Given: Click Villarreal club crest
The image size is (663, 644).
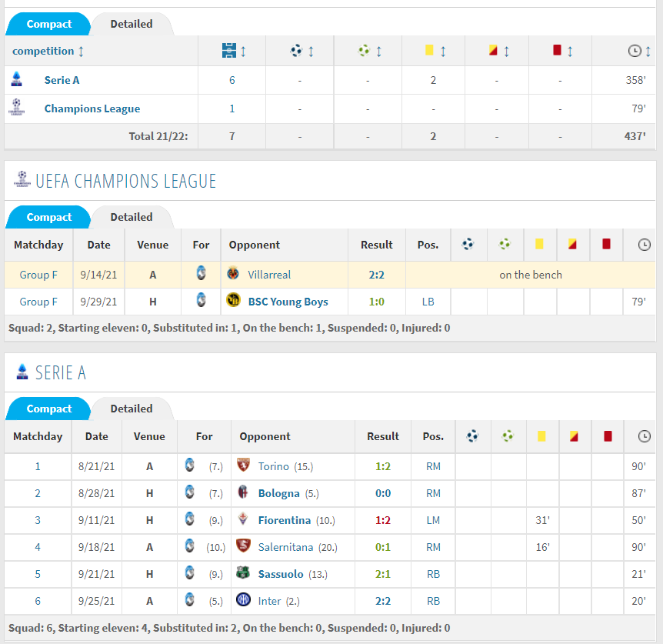Looking at the screenshot, I should (x=232, y=273).
